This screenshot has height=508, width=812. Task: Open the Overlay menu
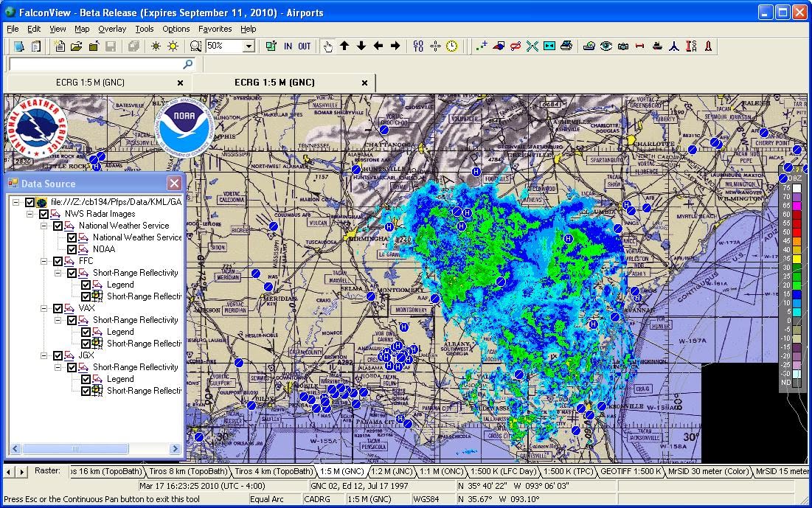click(x=112, y=29)
